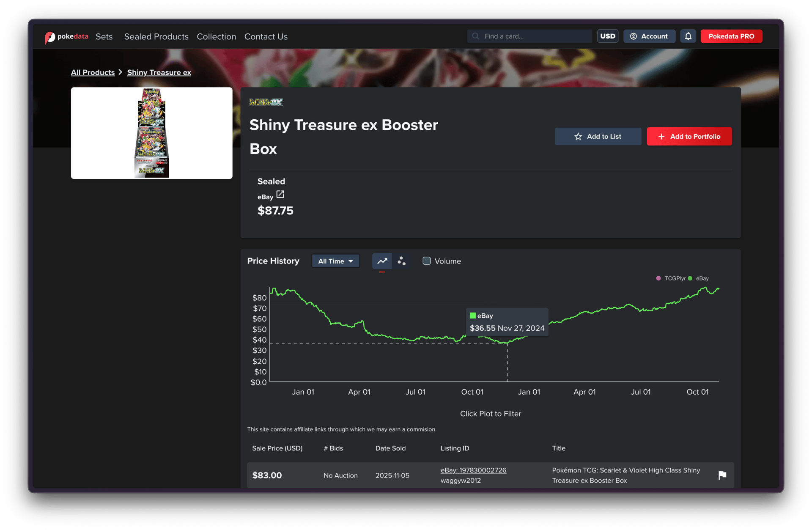Toggle eBay series in chart legend
This screenshot has width=812, height=530.
[x=698, y=278]
